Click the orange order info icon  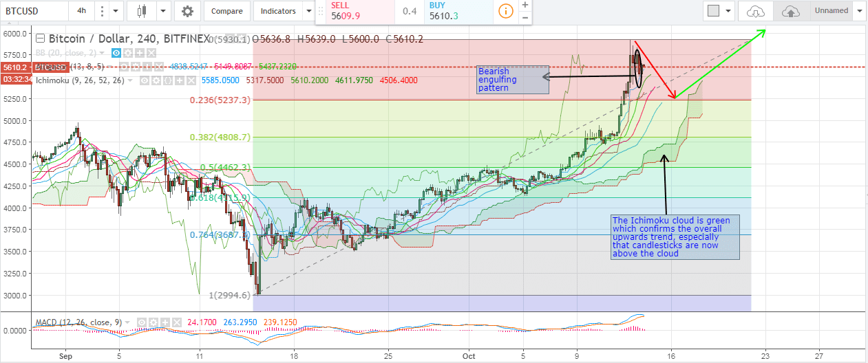[x=506, y=12]
